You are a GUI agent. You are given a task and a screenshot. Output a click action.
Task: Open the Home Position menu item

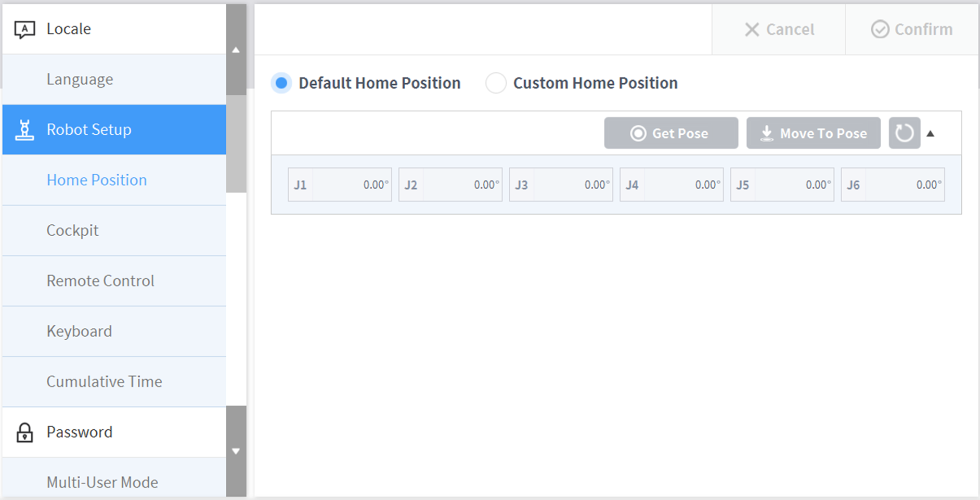click(x=97, y=180)
